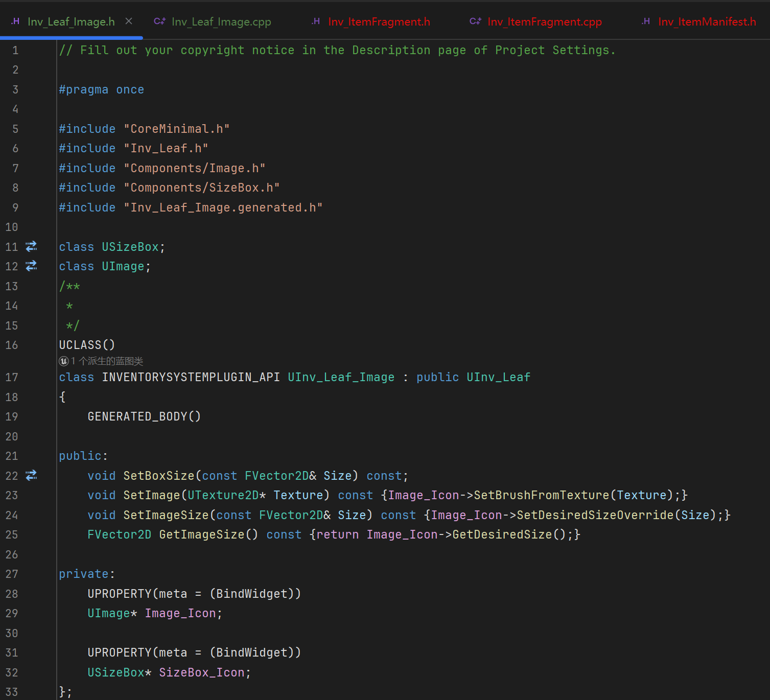Click the Image_Icon member declaration on line 29
The width and height of the screenshot is (770, 700).
click(180, 613)
